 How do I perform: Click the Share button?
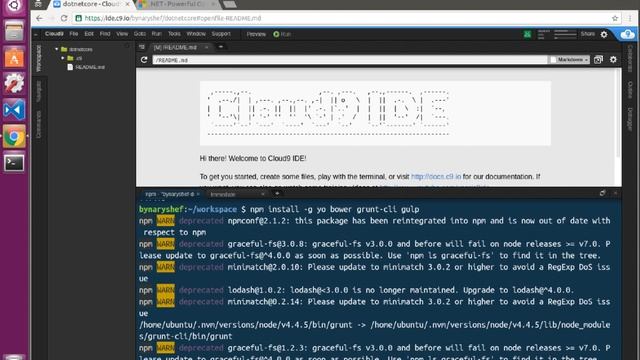click(x=588, y=34)
